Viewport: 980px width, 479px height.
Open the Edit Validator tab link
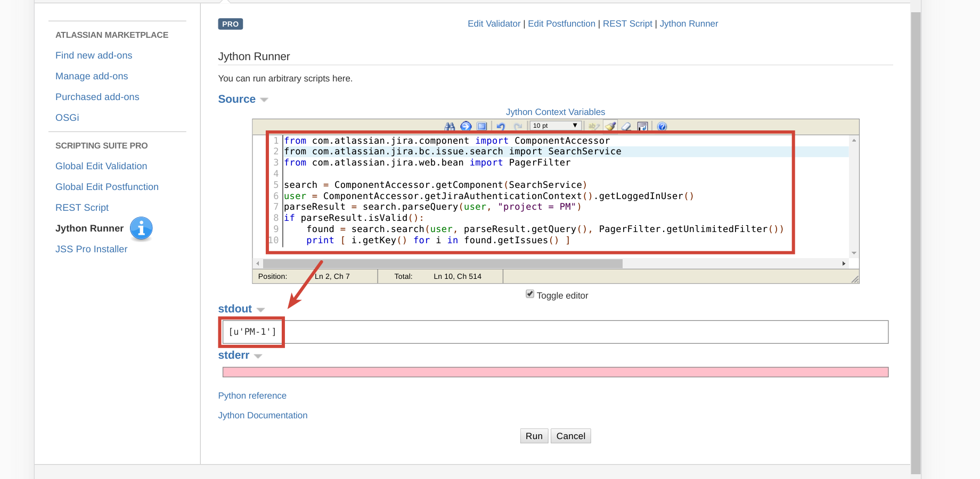point(494,23)
